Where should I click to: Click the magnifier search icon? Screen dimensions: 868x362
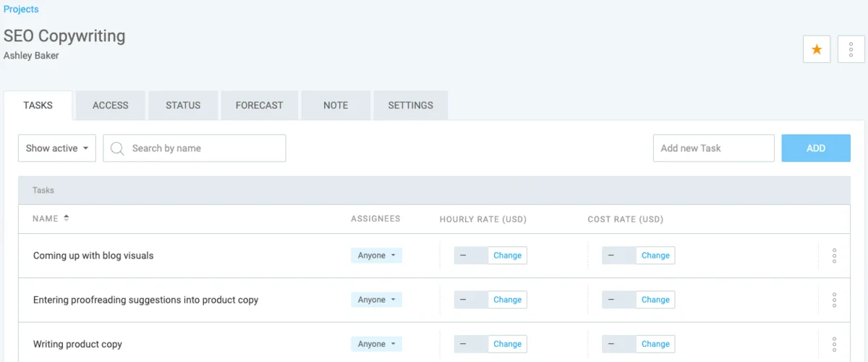(x=117, y=148)
